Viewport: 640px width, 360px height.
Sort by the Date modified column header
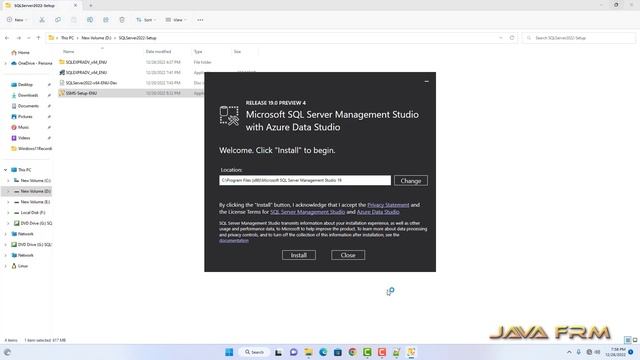pos(158,51)
